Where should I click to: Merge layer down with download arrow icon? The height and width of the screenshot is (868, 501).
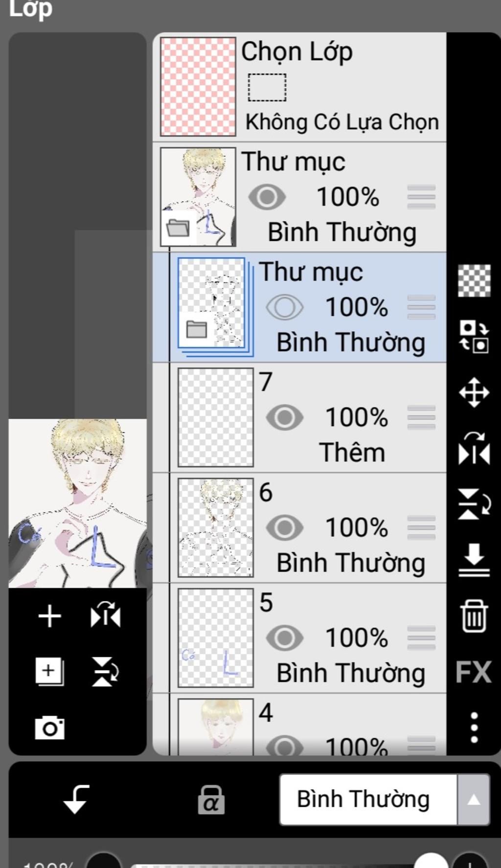[x=474, y=559]
